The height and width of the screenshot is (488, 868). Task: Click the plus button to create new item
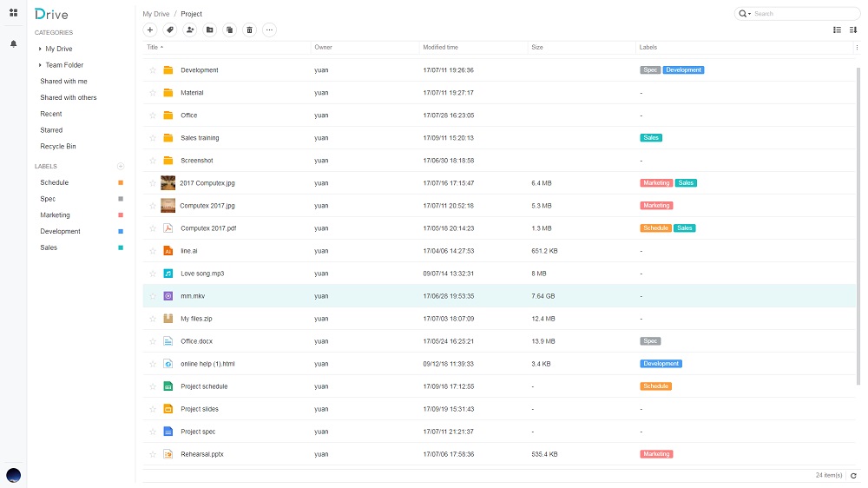pos(150,30)
